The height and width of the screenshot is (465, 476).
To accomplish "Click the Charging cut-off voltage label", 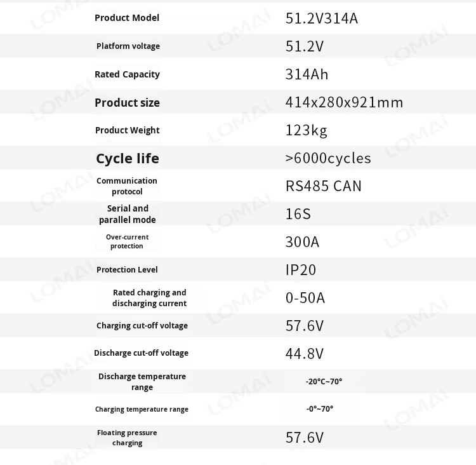I will (x=142, y=325).
